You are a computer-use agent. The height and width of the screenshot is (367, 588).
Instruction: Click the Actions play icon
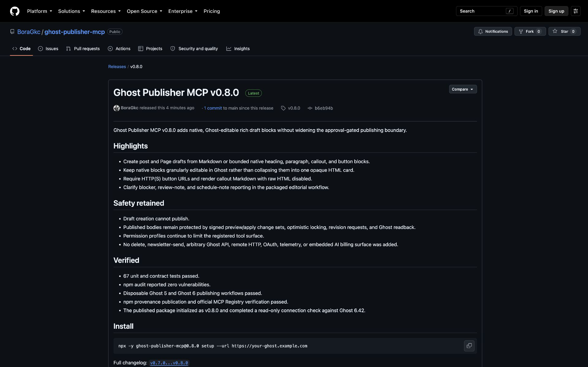pyautogui.click(x=110, y=49)
